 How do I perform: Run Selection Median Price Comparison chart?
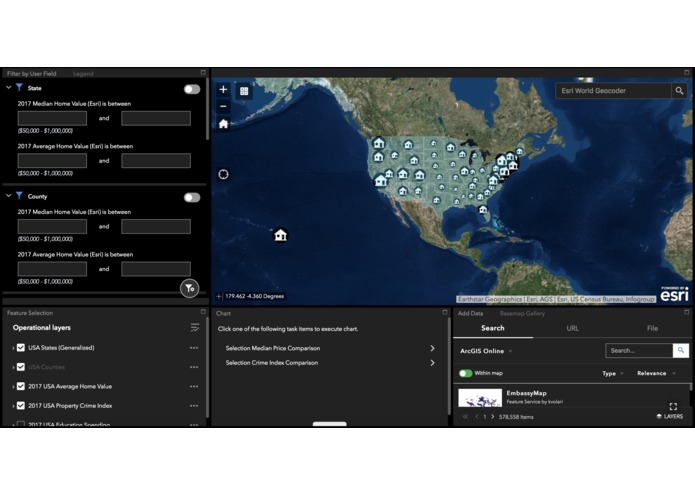pyautogui.click(x=330, y=348)
